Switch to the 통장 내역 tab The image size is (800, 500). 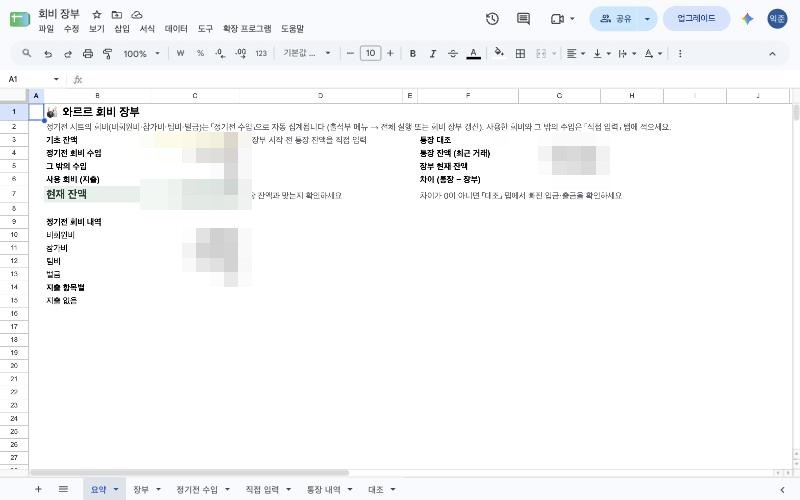point(323,490)
